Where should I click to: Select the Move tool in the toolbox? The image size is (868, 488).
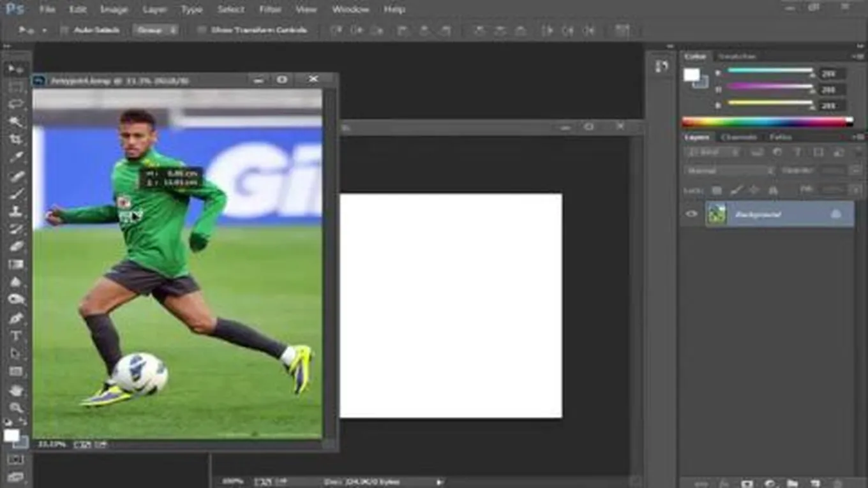15,68
